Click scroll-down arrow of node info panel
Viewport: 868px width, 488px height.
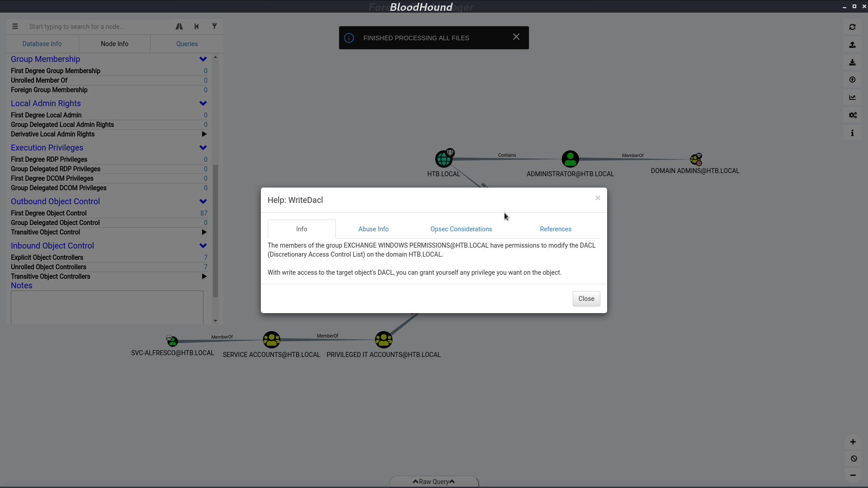[x=215, y=321]
